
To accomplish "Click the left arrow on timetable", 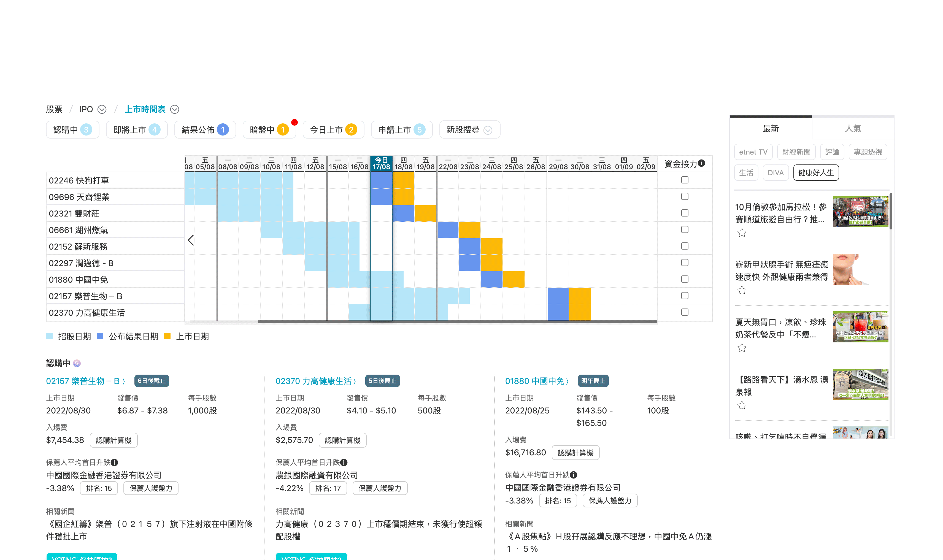I will tap(191, 240).
